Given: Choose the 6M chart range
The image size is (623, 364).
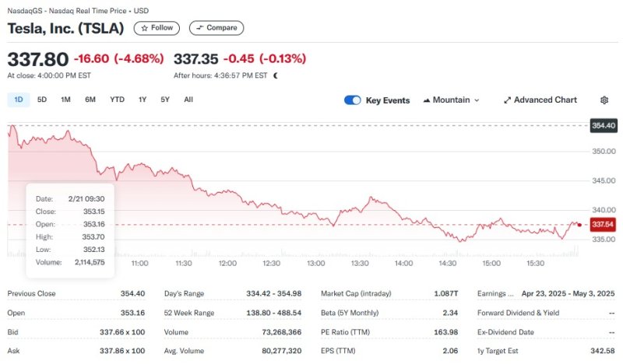Looking at the screenshot, I should [x=90, y=100].
